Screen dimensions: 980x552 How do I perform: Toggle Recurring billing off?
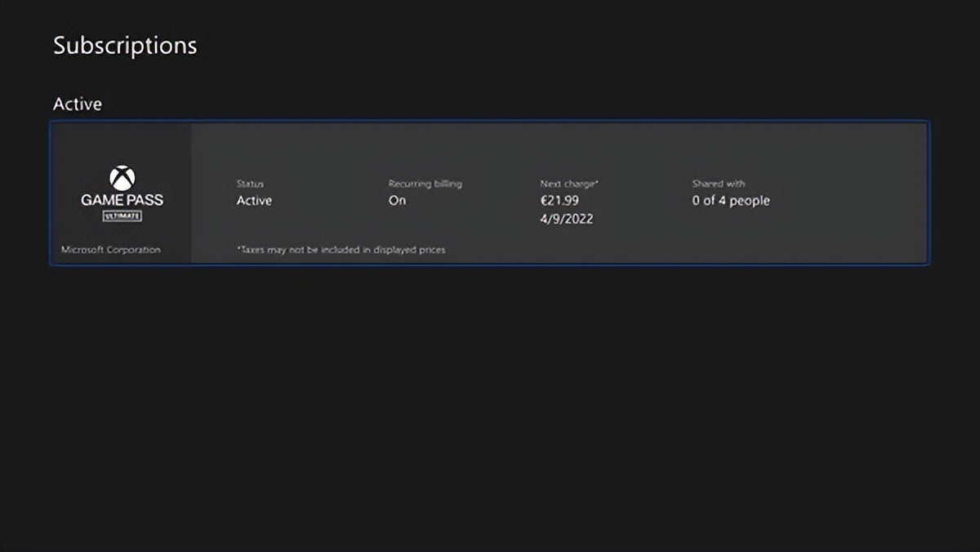click(398, 200)
